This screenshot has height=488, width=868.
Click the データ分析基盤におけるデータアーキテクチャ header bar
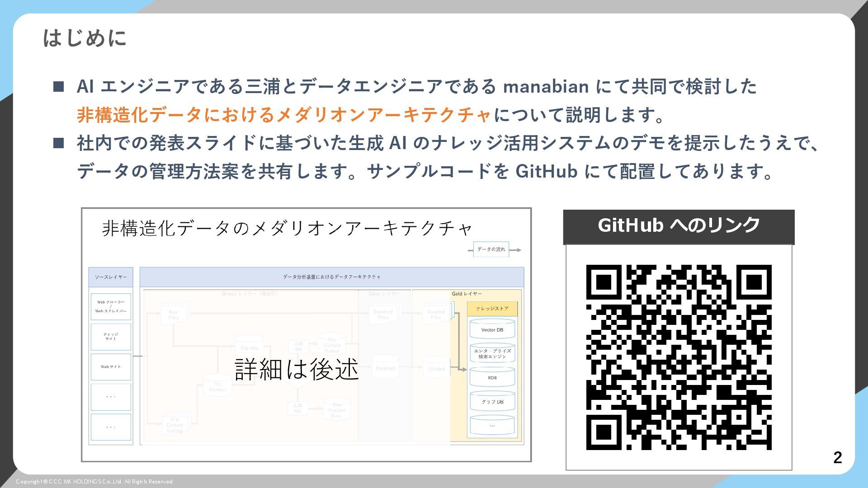[331, 277]
